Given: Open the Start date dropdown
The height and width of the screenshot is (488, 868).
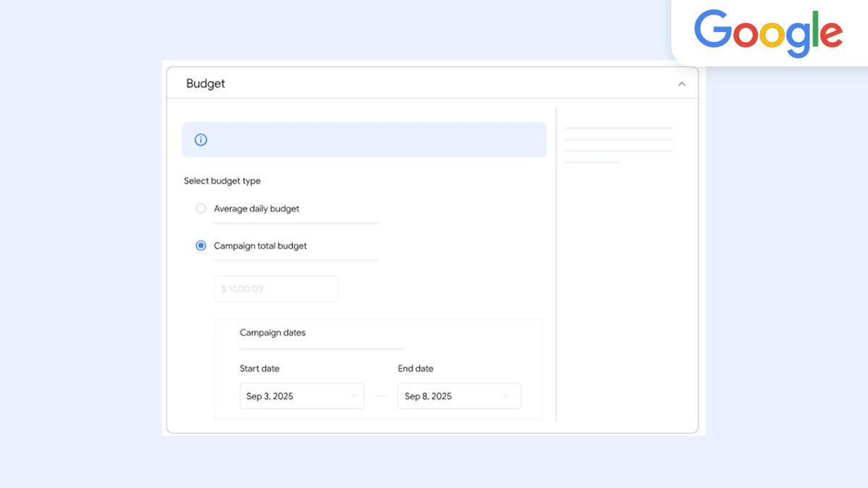Looking at the screenshot, I should click(302, 395).
